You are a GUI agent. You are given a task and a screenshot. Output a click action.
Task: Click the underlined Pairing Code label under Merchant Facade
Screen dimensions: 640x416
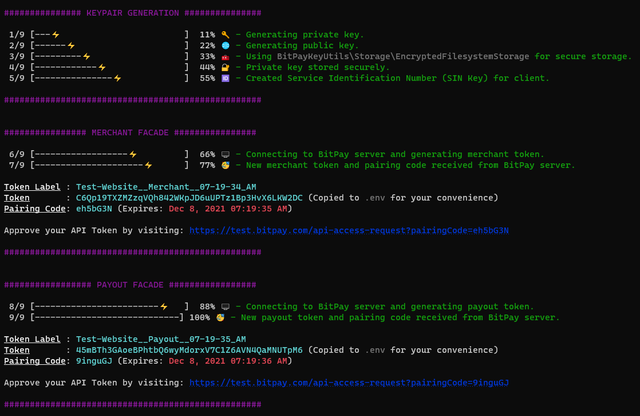click(35, 209)
